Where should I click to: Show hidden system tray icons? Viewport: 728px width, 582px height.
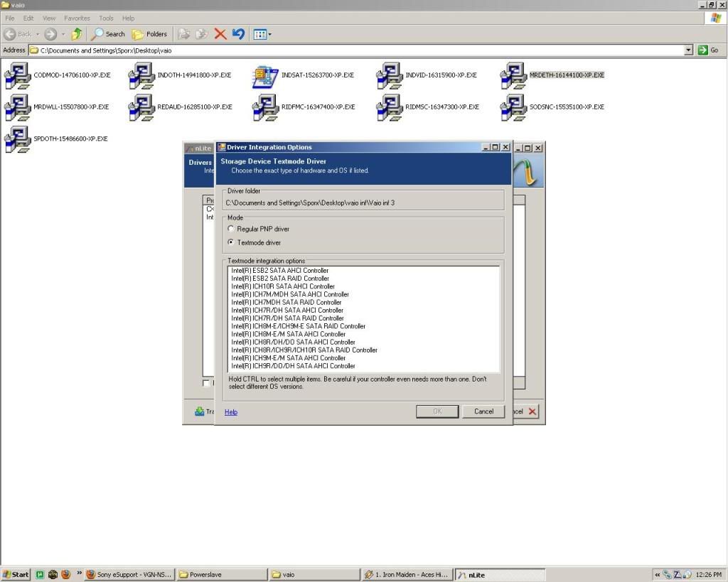click(658, 575)
